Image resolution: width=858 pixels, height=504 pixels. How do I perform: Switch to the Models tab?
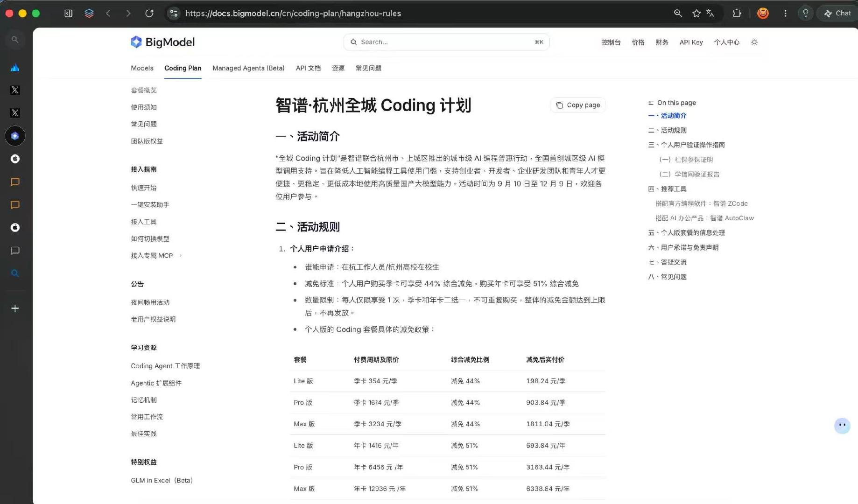point(142,68)
